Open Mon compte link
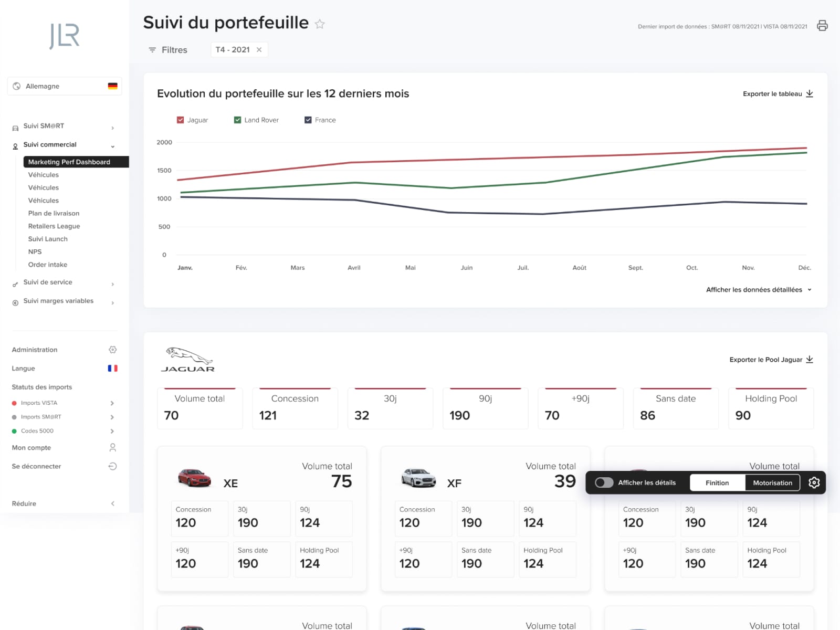The image size is (840, 630). [x=31, y=448]
